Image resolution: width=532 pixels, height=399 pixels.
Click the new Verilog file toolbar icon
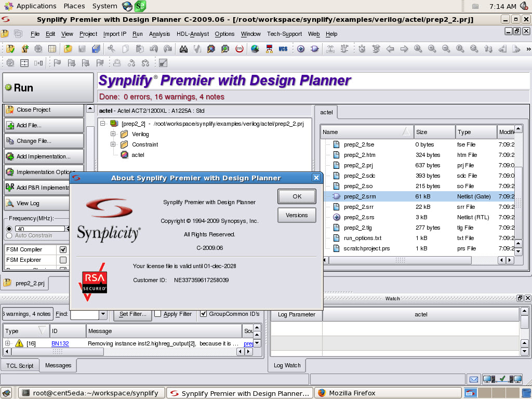[24, 49]
